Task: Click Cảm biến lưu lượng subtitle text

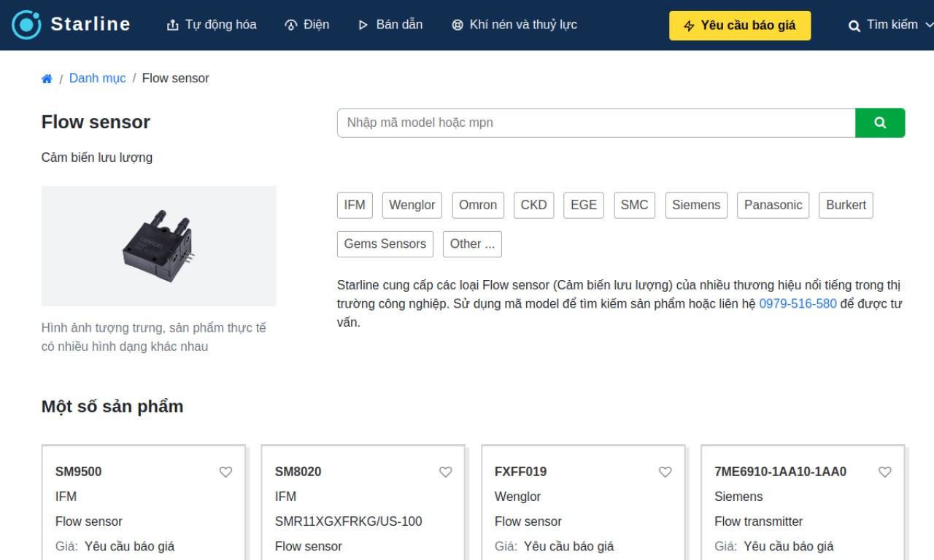Action: tap(97, 157)
